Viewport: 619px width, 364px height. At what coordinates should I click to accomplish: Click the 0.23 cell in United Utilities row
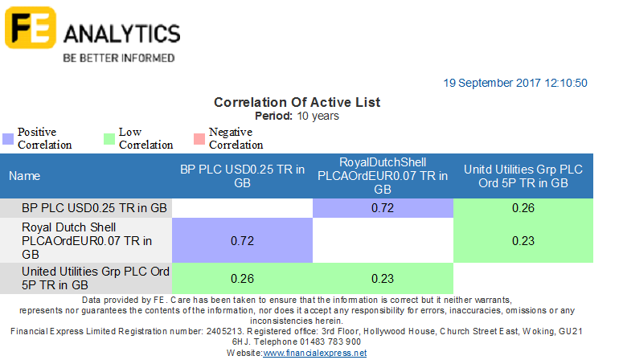(383, 278)
